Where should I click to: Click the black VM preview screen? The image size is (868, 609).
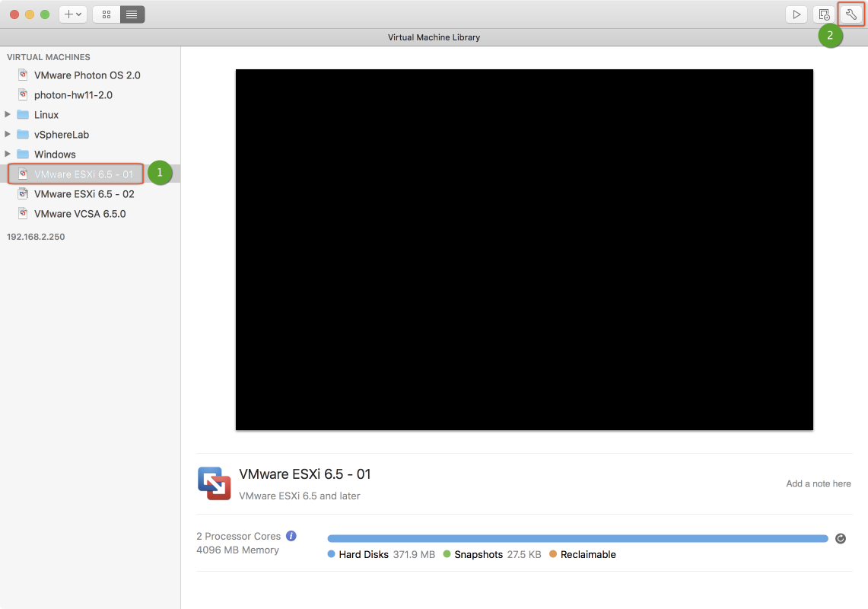coord(524,250)
